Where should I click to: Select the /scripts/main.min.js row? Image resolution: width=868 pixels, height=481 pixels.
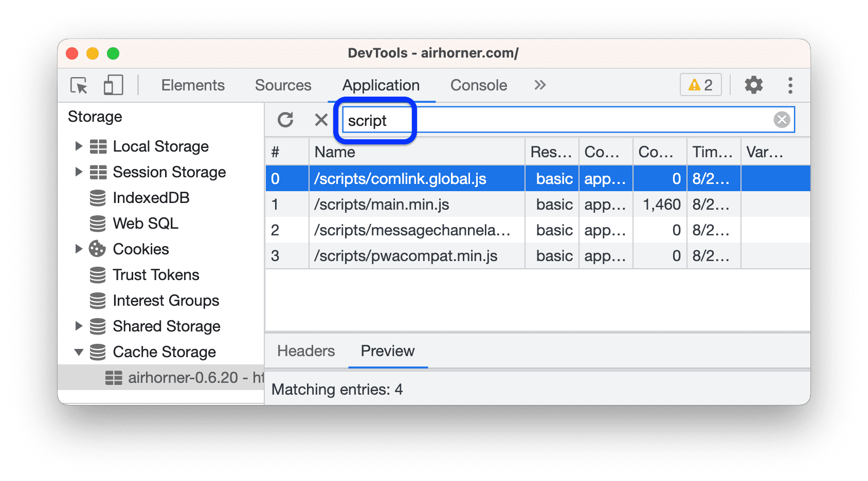click(x=382, y=204)
